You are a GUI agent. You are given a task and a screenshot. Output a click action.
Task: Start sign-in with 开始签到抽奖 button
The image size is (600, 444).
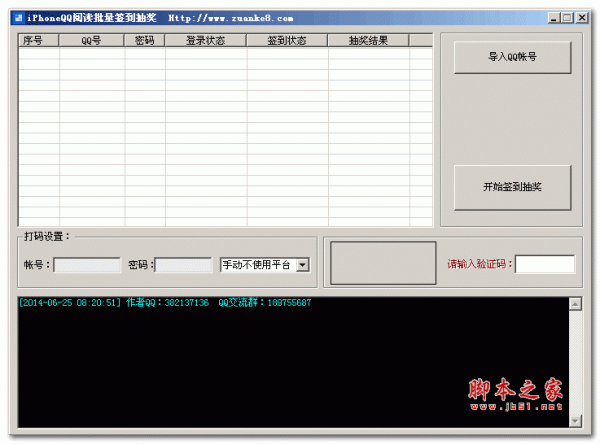(x=512, y=188)
